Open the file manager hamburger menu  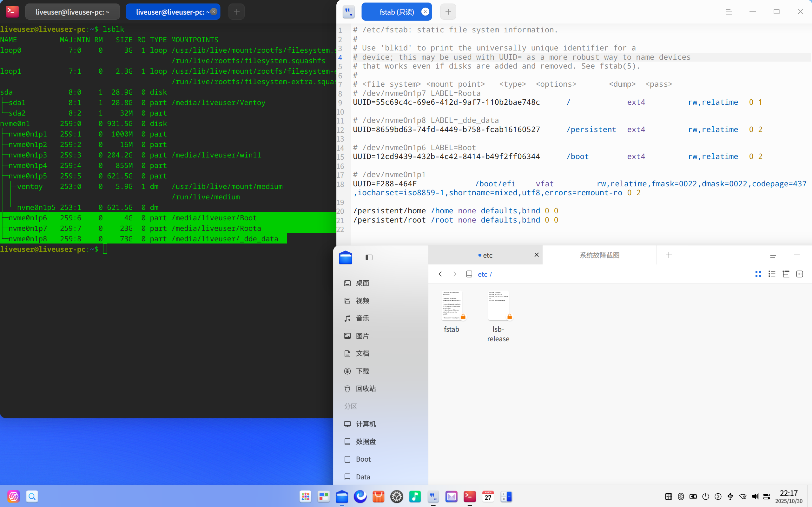(773, 255)
